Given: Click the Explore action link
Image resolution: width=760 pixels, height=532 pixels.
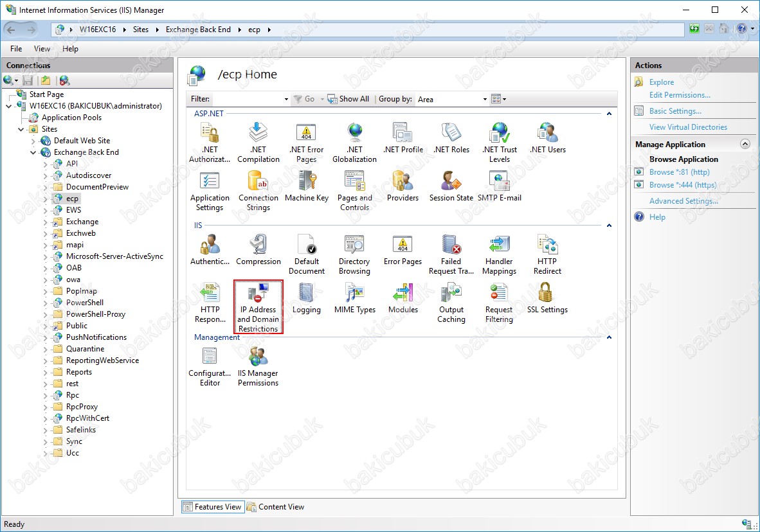Looking at the screenshot, I should [x=662, y=82].
